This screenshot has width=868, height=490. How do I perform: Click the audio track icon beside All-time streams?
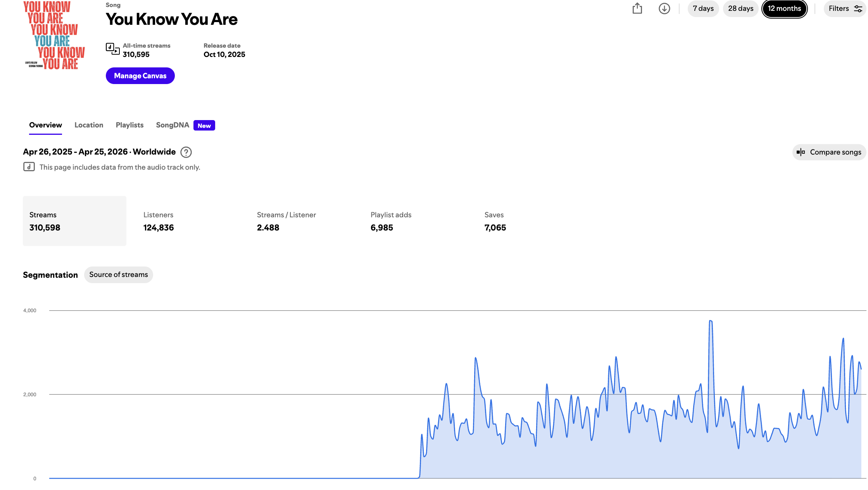[112, 49]
